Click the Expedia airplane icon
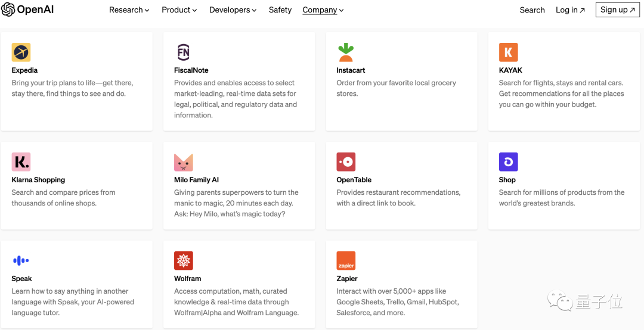The height and width of the screenshot is (330, 644). click(21, 52)
